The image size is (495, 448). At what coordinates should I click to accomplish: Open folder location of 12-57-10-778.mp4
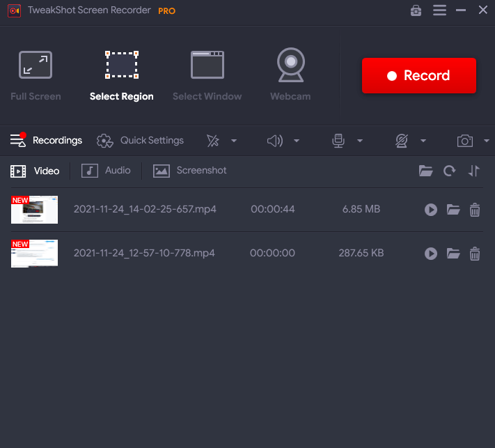pyautogui.click(x=453, y=254)
